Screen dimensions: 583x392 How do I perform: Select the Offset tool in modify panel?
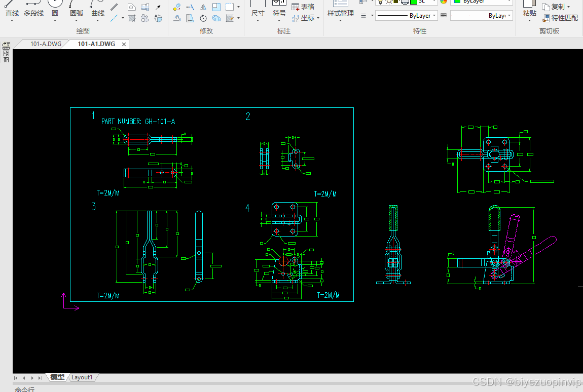coord(177,18)
